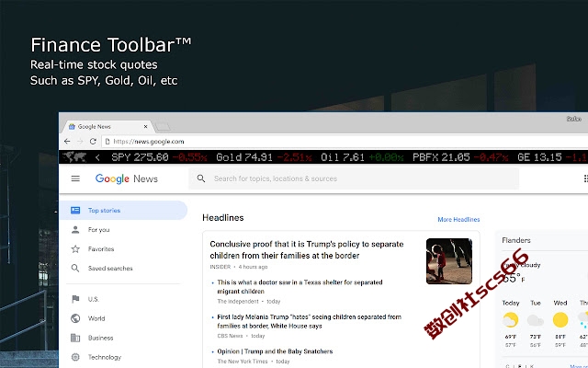Viewport: 588px width, 368px height.
Task: Click the Business building icon
Action: tap(75, 338)
